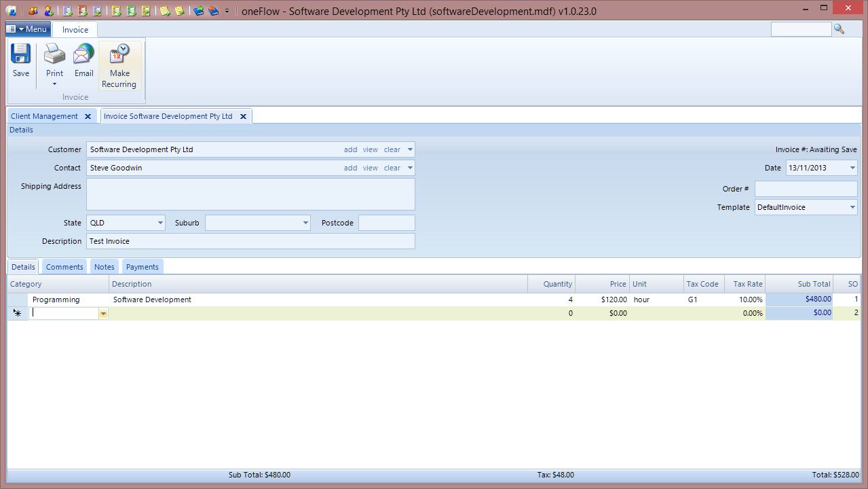
Task: Click the add-person icon with green plus
Action: click(49, 11)
